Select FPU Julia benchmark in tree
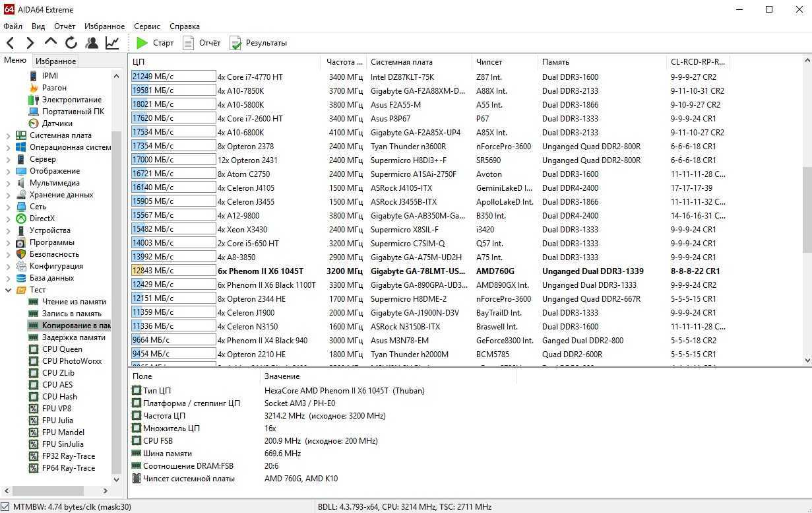 [x=57, y=421]
